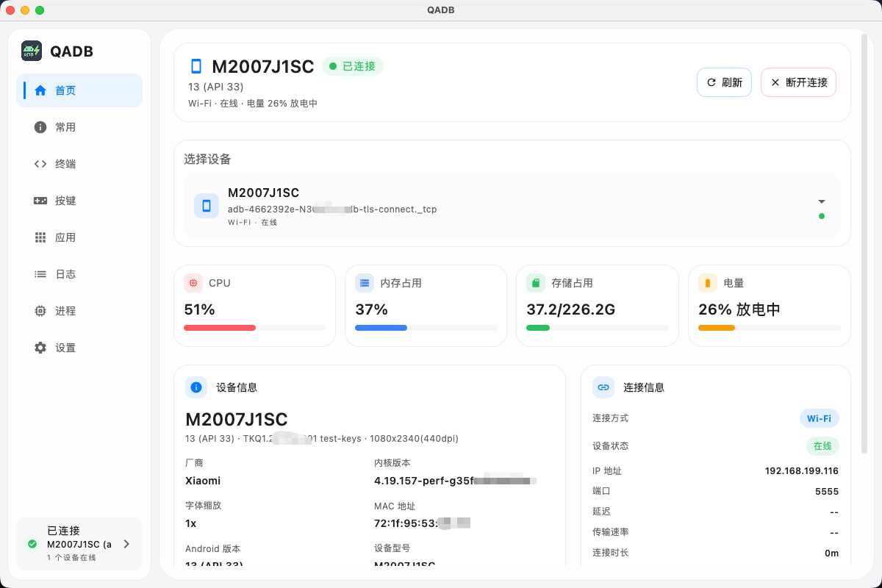Click the 应用 grid icon
Viewport: 882px width, 588px height.
click(x=40, y=237)
